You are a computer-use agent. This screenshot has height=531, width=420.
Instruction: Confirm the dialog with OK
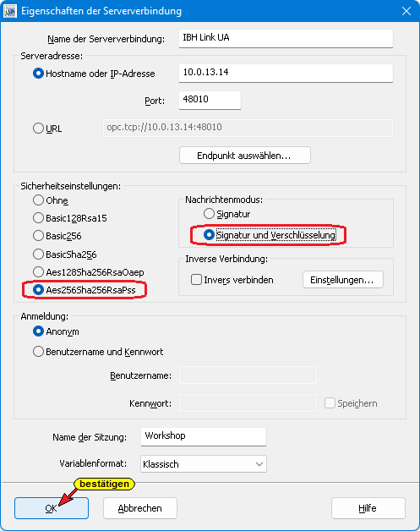pos(52,508)
